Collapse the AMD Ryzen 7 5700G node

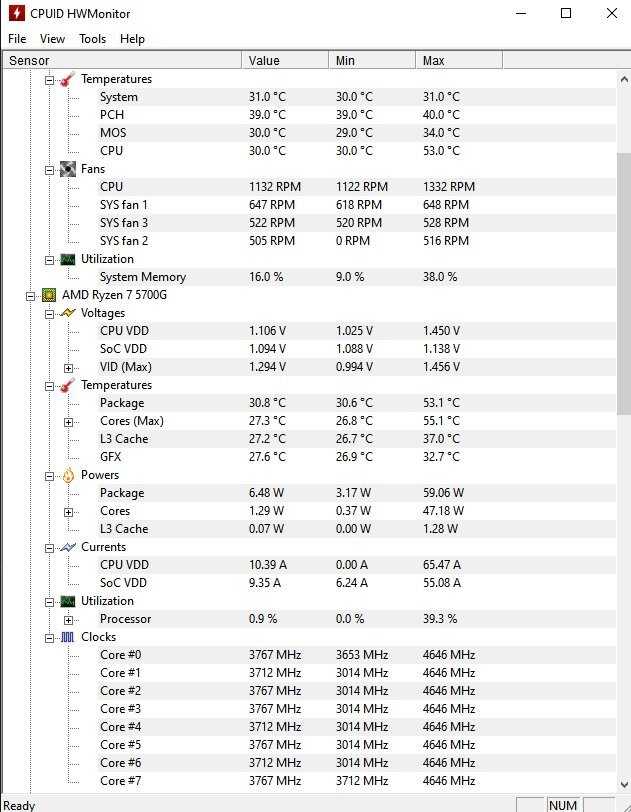30,295
